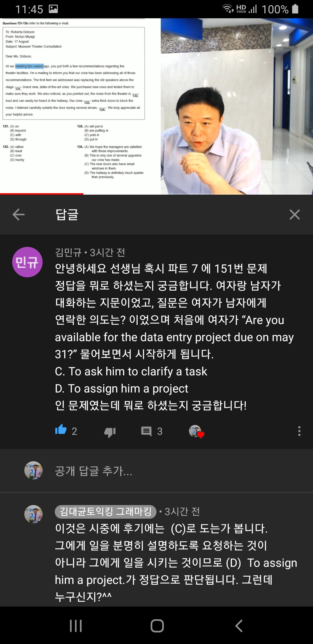Tap the creator heart badge on comment
The height and width of the screenshot is (644, 313).
[196, 432]
